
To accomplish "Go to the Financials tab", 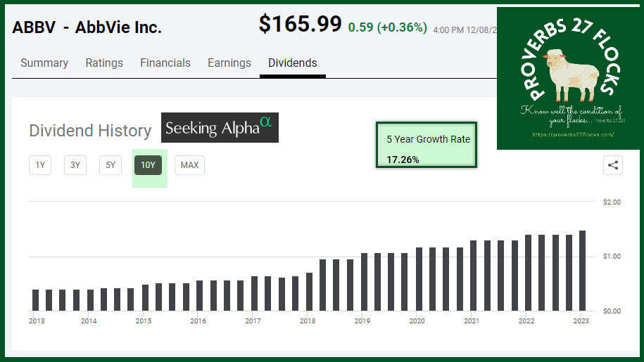I will click(165, 63).
